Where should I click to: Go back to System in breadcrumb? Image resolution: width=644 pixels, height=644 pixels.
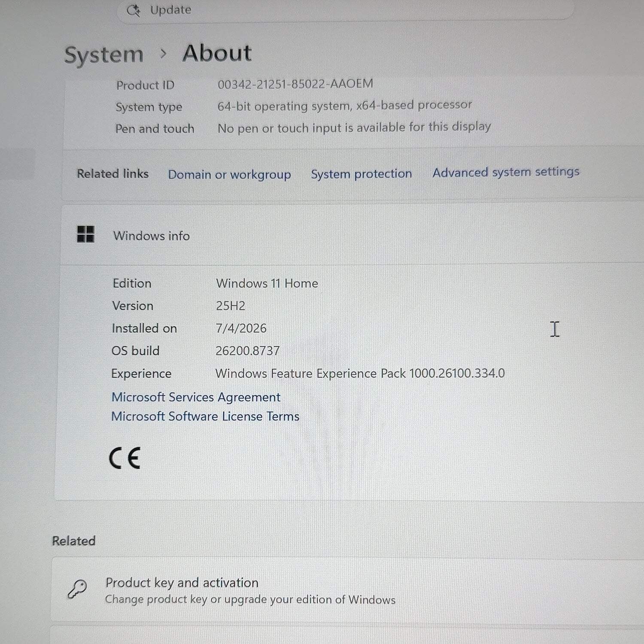tap(103, 55)
